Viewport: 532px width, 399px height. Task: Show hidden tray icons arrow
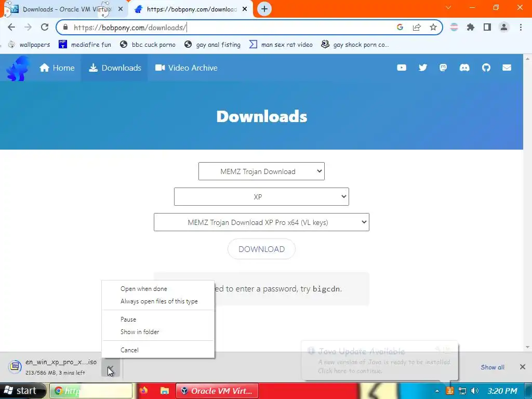(x=437, y=391)
